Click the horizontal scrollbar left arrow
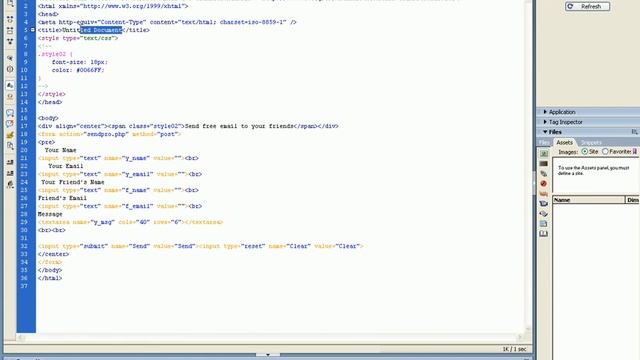The image size is (640, 360). pyautogui.click(x=21, y=338)
